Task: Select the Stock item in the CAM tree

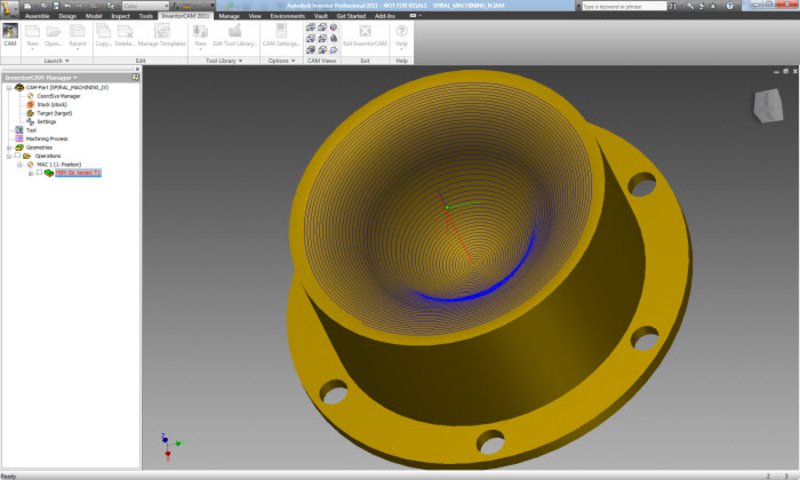Action: click(x=50, y=104)
